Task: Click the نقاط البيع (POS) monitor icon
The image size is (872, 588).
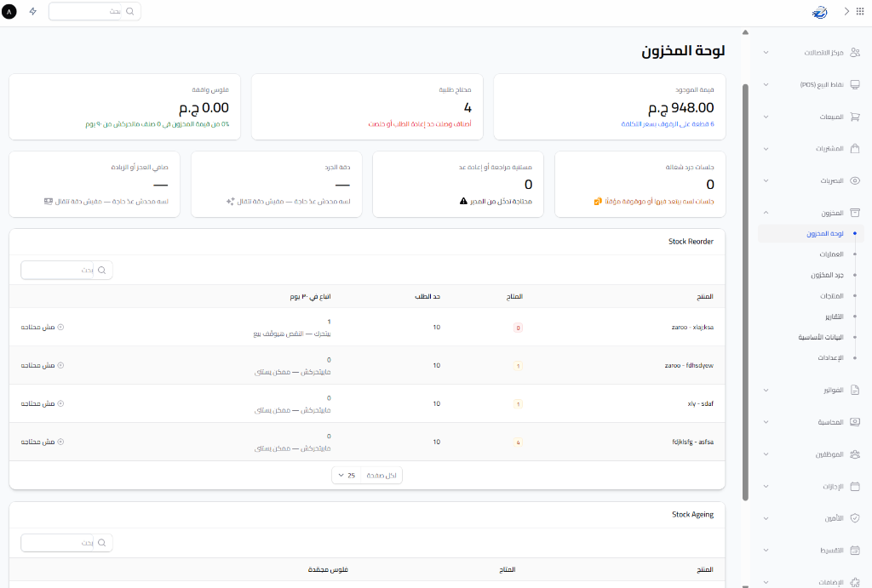Action: (855, 84)
